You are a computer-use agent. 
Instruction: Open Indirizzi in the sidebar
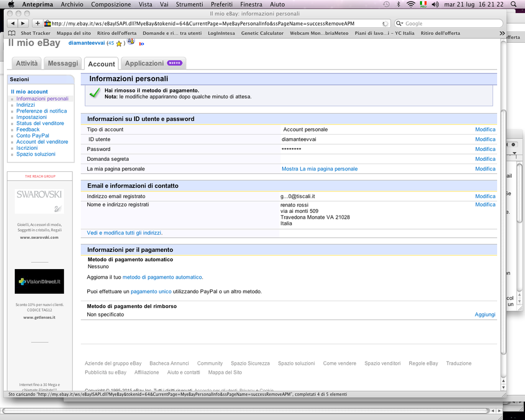25,105
